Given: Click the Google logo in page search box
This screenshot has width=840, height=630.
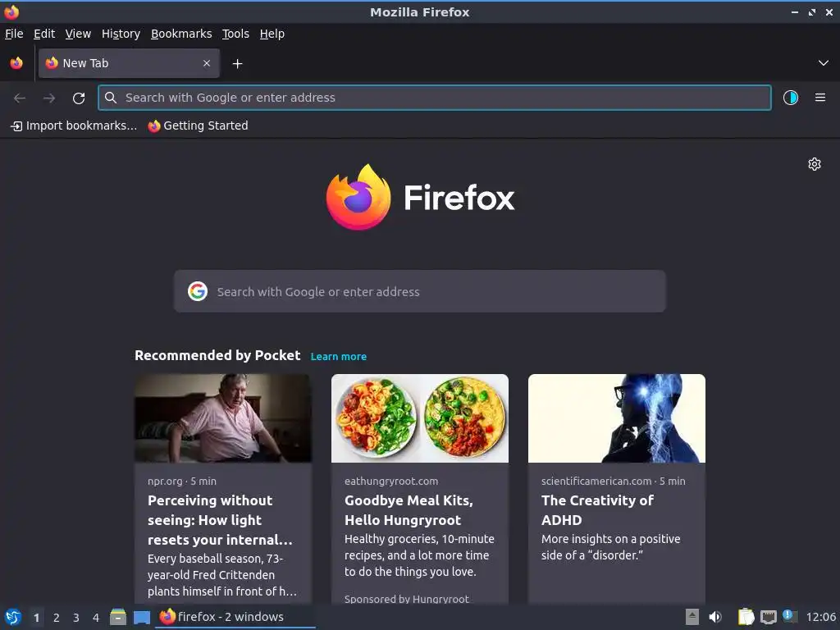Looking at the screenshot, I should click(198, 291).
